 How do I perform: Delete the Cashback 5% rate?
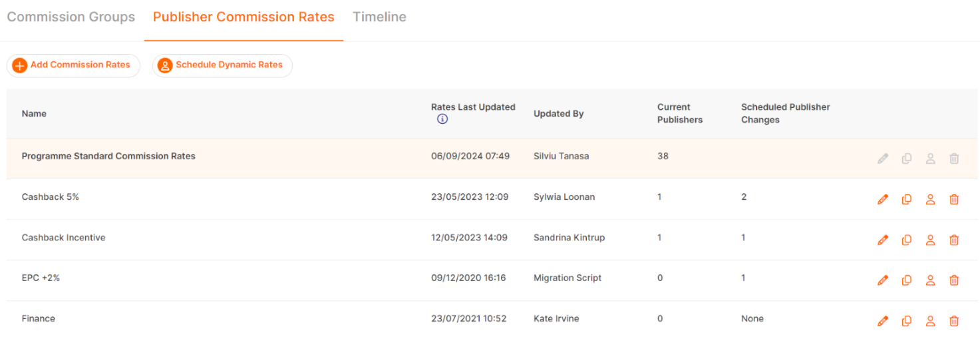[954, 199]
